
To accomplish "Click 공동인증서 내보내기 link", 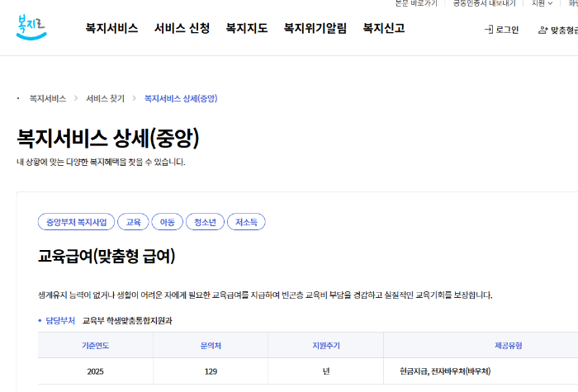I will tap(485, 3).
